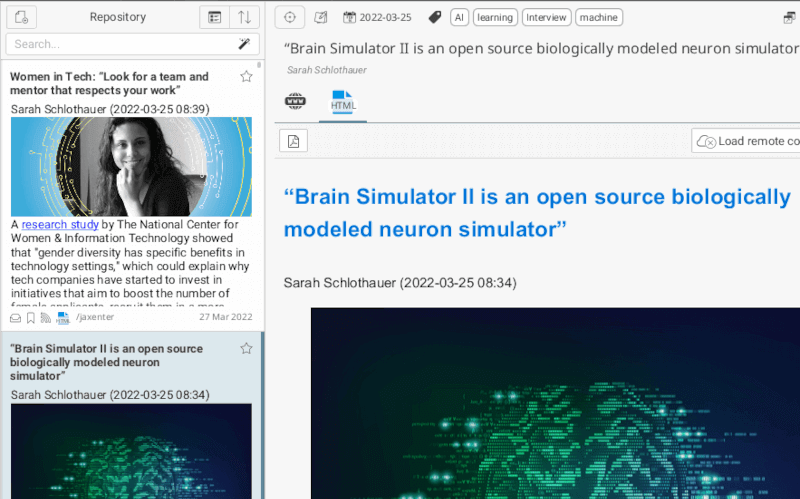800x499 pixels.
Task: Click the locate target icon in article toolbar
Action: [x=290, y=17]
